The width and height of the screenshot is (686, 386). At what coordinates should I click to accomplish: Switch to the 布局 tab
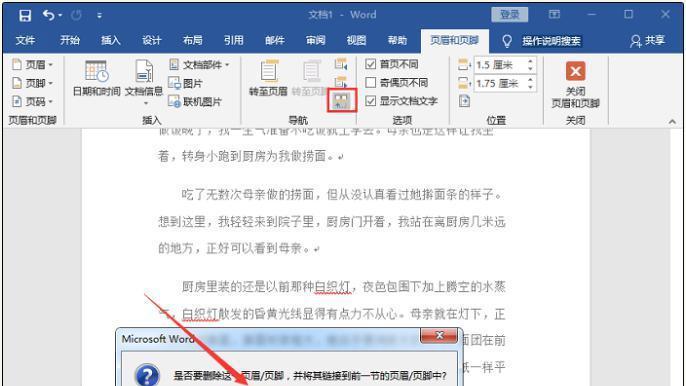192,41
